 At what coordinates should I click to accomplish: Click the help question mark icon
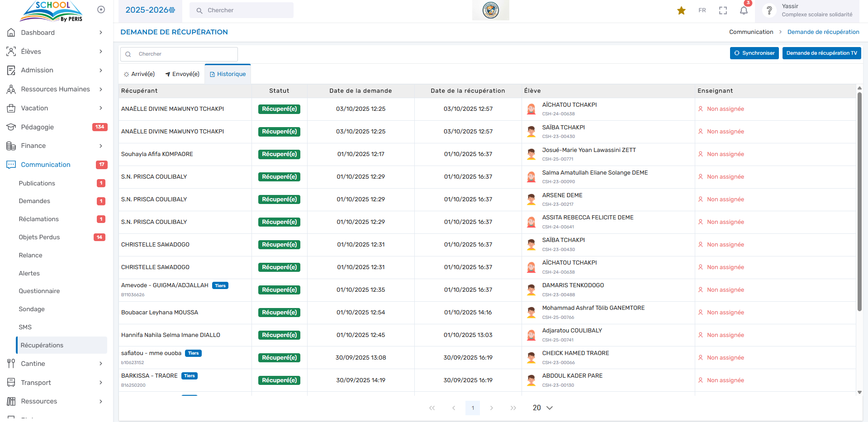(x=769, y=10)
